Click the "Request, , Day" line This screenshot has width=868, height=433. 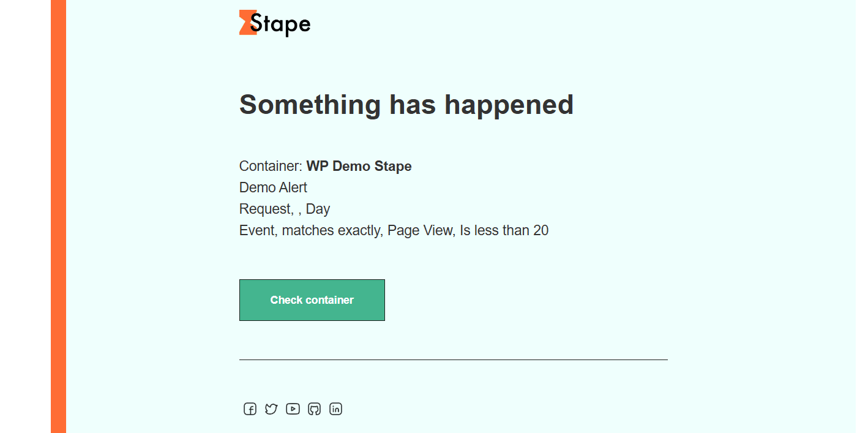(285, 209)
